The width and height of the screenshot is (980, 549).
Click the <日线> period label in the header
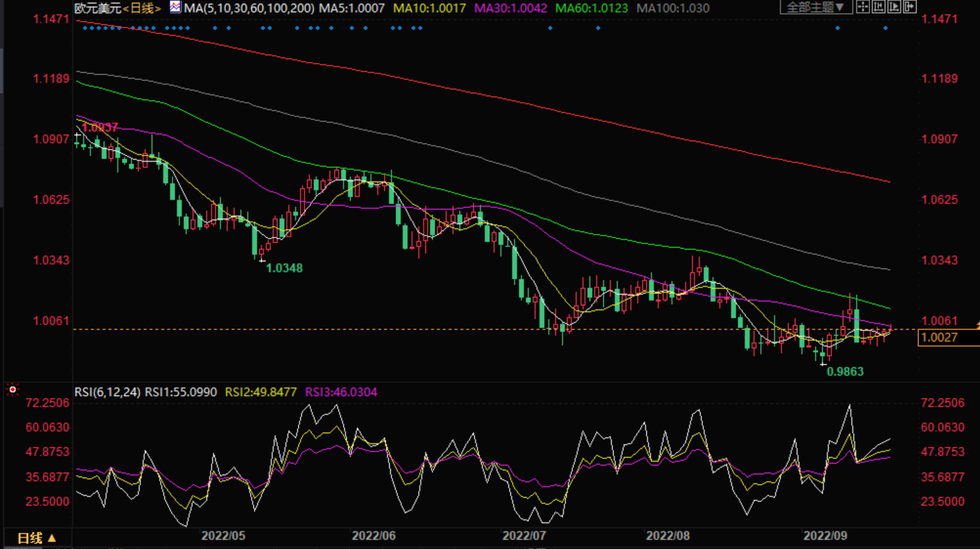[x=142, y=8]
